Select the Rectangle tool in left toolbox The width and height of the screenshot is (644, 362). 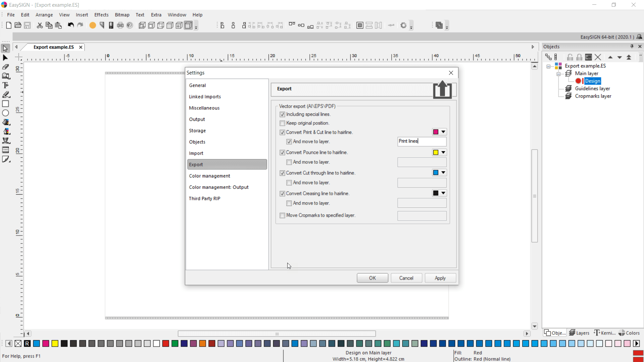click(5, 104)
